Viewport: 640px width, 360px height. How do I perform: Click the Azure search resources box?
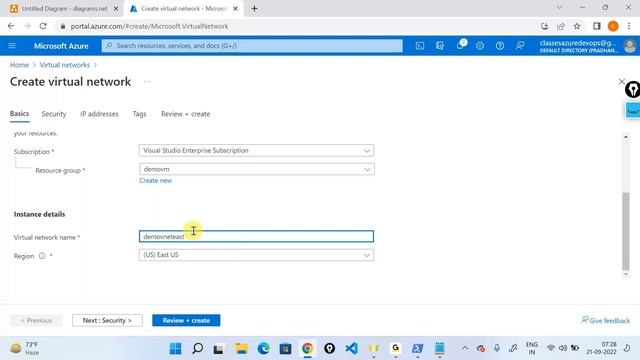(252, 46)
